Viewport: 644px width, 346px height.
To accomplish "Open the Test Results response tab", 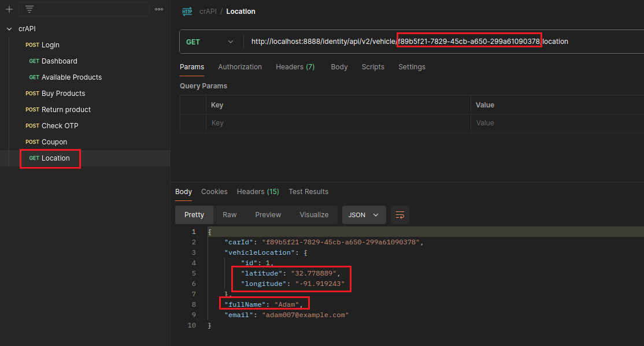I will (x=308, y=192).
